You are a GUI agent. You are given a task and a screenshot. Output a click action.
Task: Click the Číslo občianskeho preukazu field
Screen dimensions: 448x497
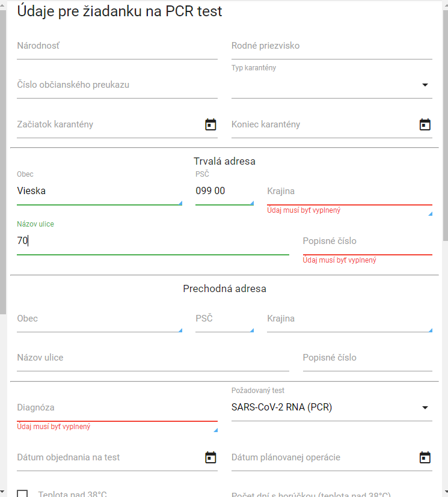(117, 85)
